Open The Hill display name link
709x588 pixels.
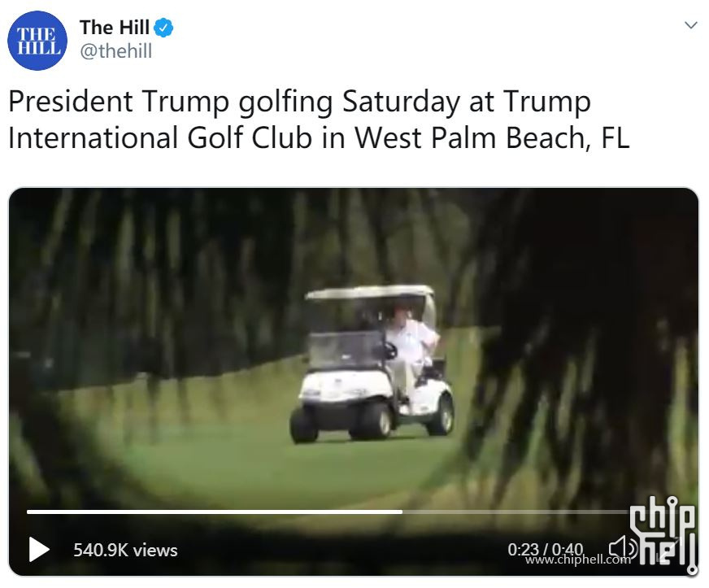coord(115,28)
